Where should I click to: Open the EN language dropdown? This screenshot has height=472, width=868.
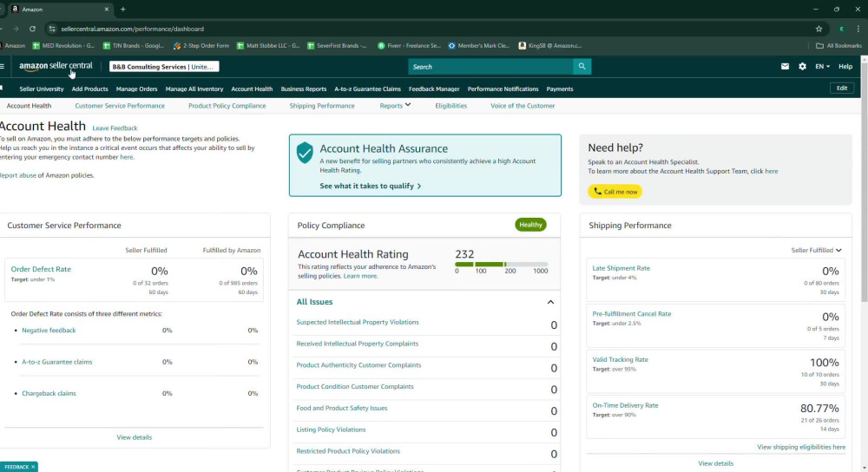pyautogui.click(x=822, y=67)
